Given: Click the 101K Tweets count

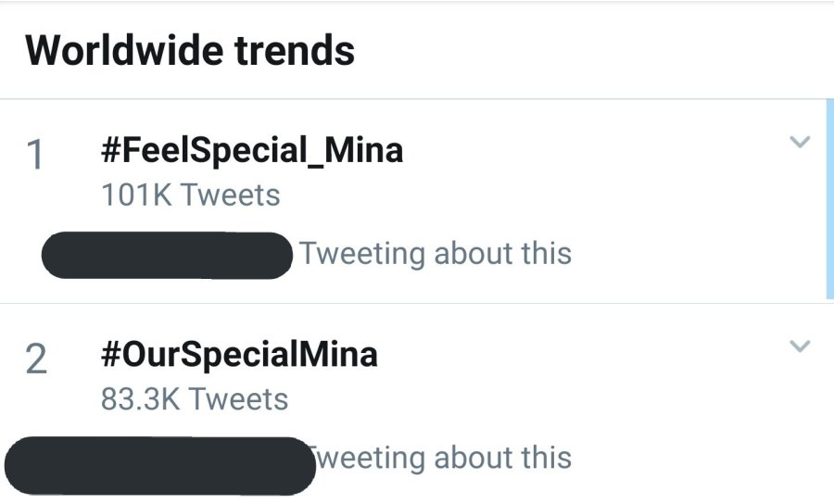Looking at the screenshot, I should [x=190, y=195].
